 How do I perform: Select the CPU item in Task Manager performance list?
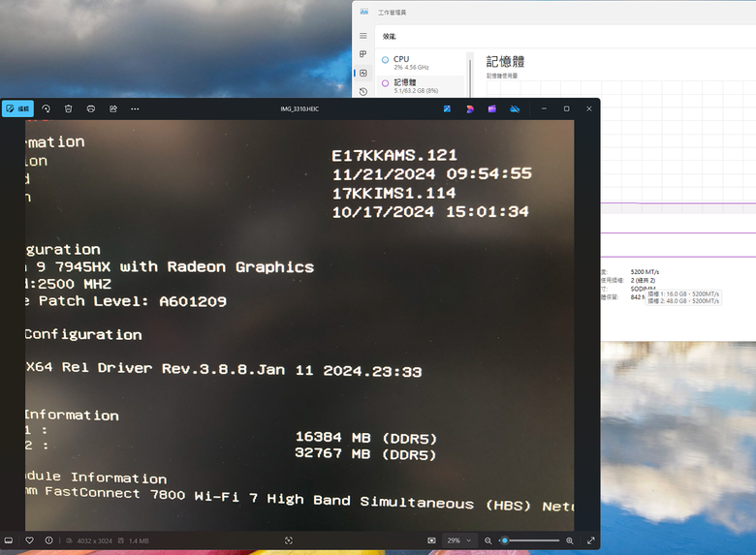(x=419, y=63)
